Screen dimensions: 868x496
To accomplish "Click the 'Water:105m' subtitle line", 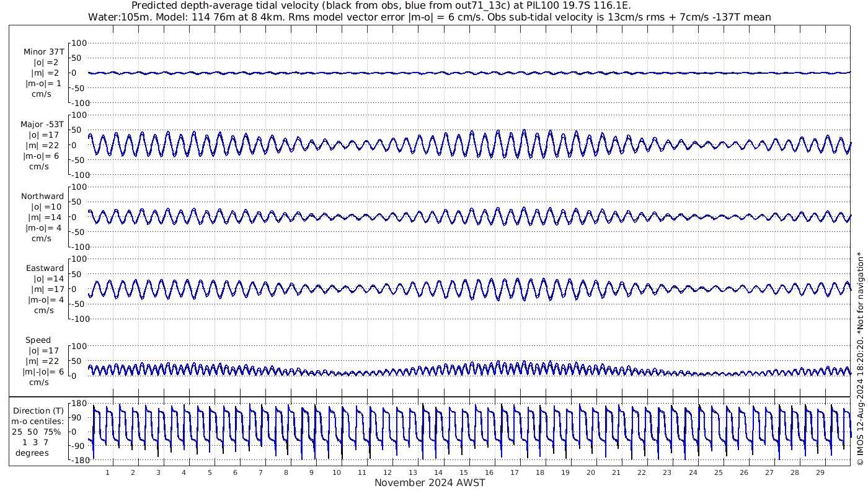I will [430, 17].
